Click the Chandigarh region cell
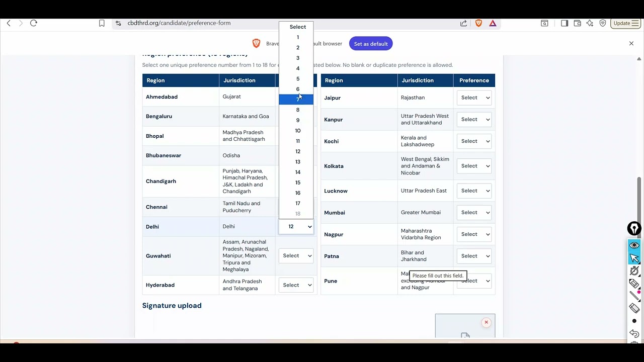Image resolution: width=644 pixels, height=362 pixels. pyautogui.click(x=181, y=181)
